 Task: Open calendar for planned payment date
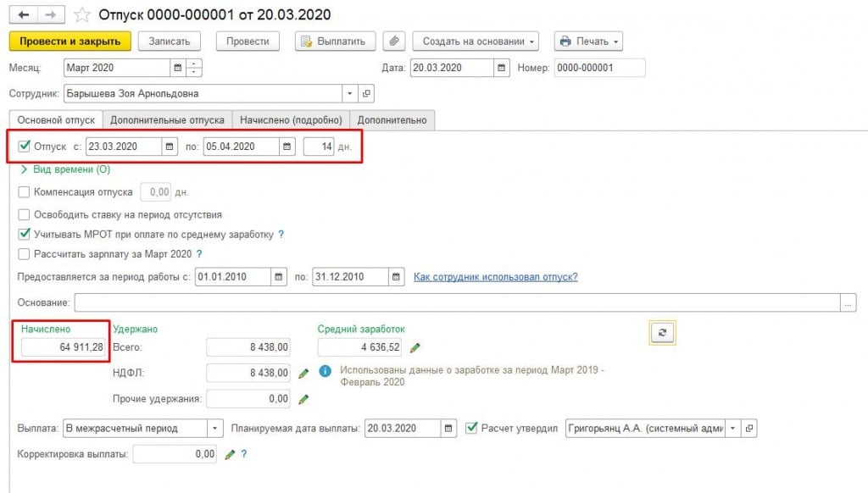tap(450, 429)
